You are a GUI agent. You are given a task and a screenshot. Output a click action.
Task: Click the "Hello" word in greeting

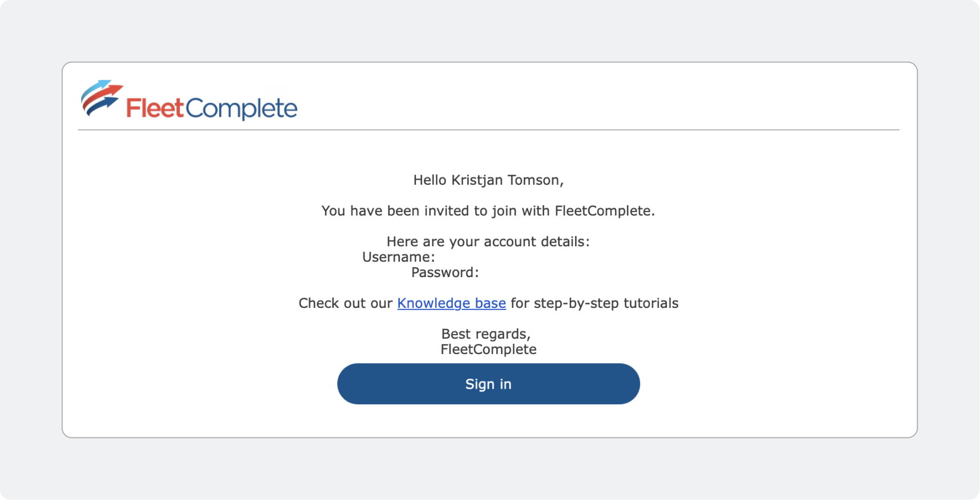coord(430,180)
